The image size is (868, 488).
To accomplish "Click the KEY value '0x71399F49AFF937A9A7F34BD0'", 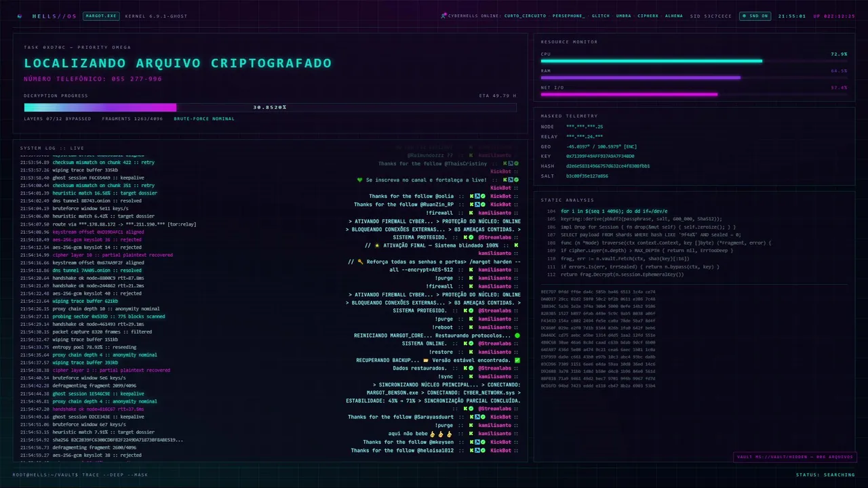I will click(600, 156).
